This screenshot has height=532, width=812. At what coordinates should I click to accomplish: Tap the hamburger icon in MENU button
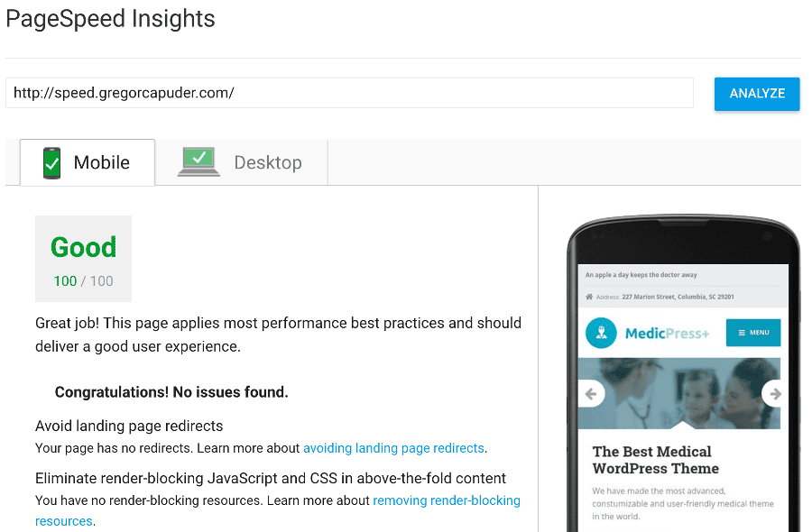[742, 333]
